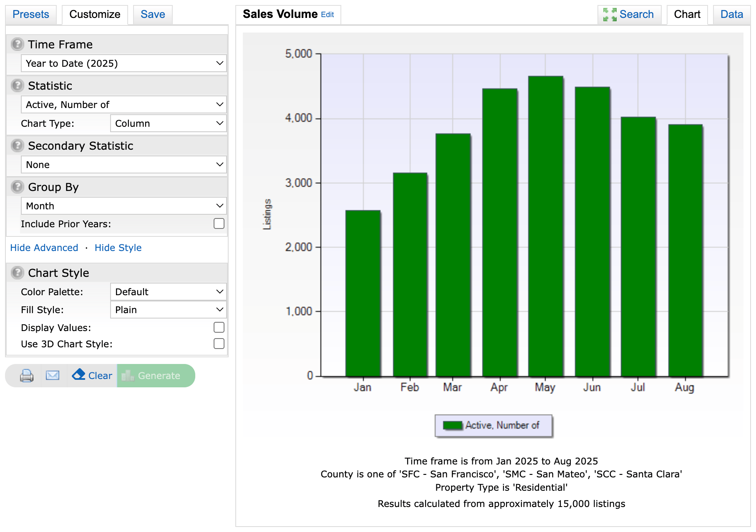Enable the Include Prior Years checkbox
The width and height of the screenshot is (756, 532).
pyautogui.click(x=219, y=224)
